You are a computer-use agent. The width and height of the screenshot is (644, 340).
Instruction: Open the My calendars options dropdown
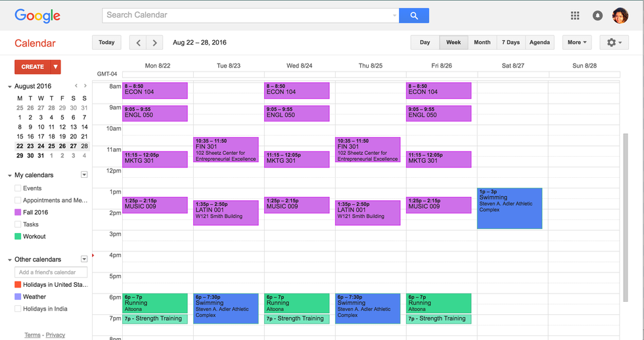click(84, 175)
